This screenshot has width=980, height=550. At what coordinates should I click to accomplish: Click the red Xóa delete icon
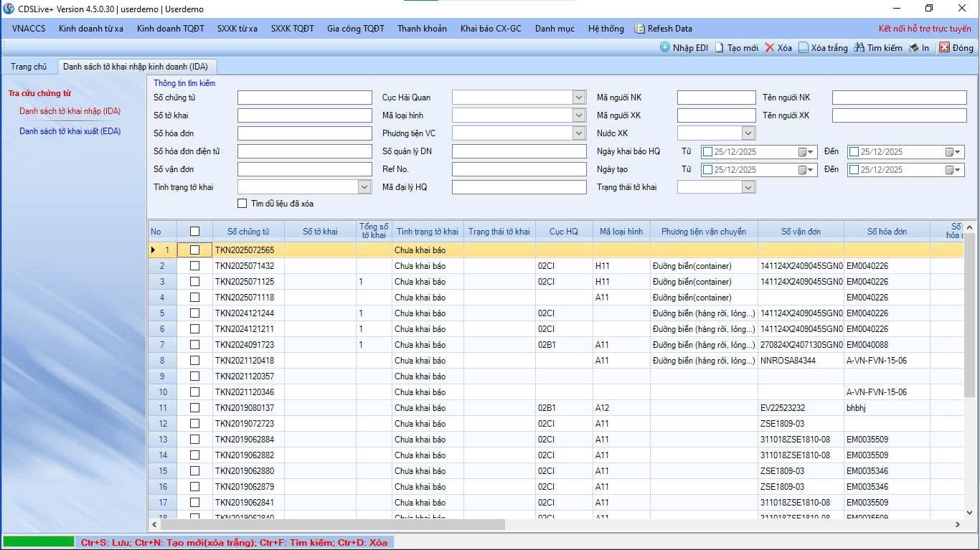click(770, 47)
